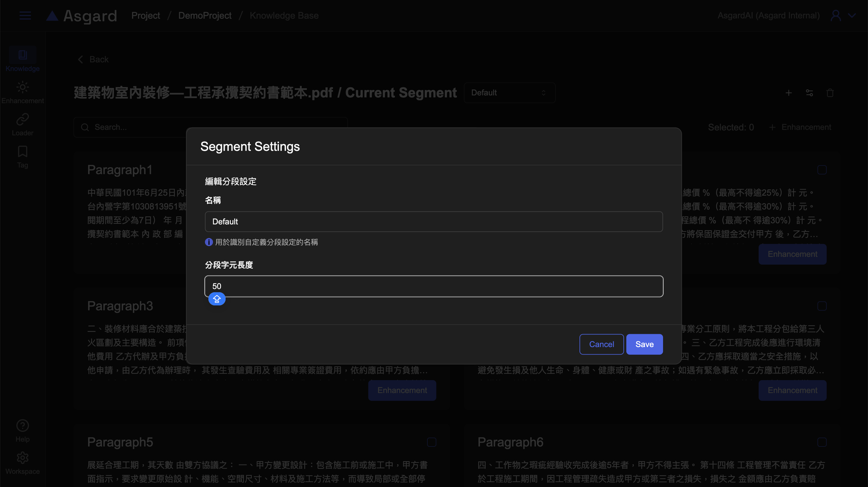Check the top-right paragraph checkbox
The height and width of the screenshot is (487, 868).
tap(822, 170)
